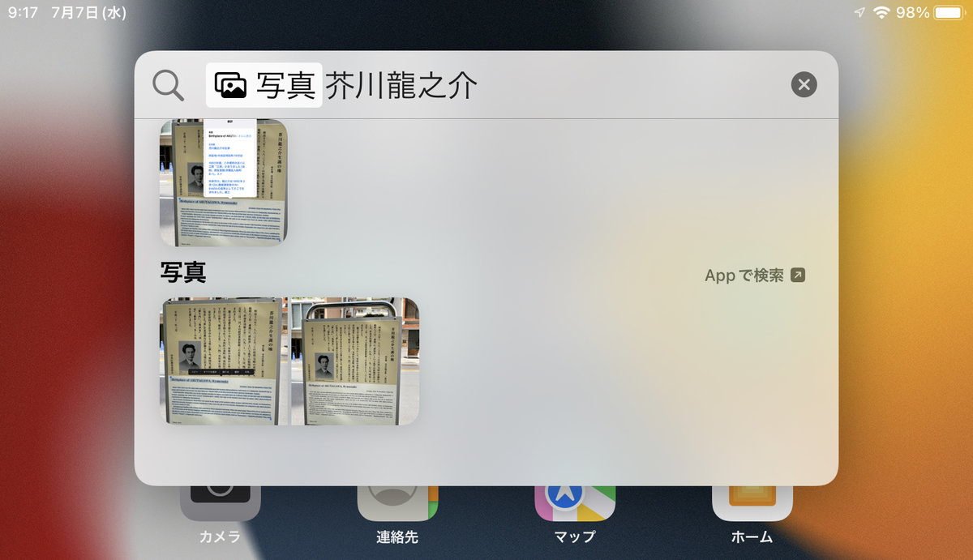Launch the マップ app icon
The height and width of the screenshot is (560, 973).
[x=575, y=503]
